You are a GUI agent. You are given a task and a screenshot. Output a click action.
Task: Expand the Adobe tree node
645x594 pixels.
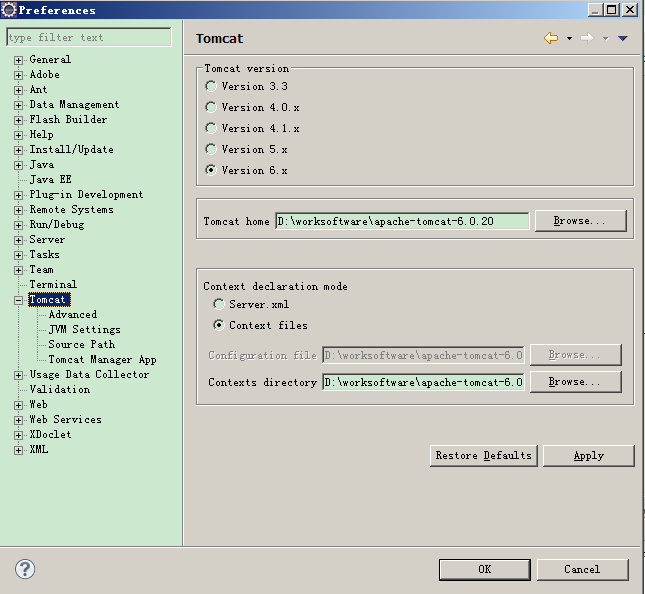(18, 75)
